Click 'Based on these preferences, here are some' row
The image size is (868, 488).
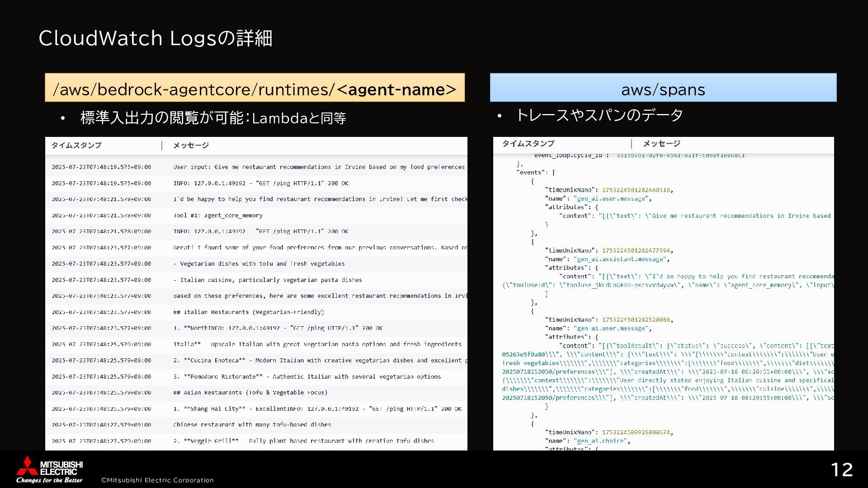coord(256,296)
